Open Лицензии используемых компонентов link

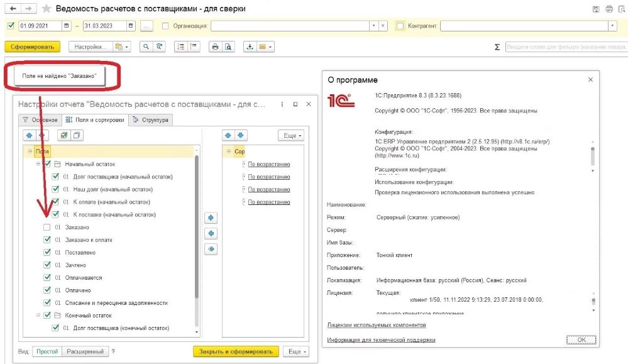[x=376, y=325]
